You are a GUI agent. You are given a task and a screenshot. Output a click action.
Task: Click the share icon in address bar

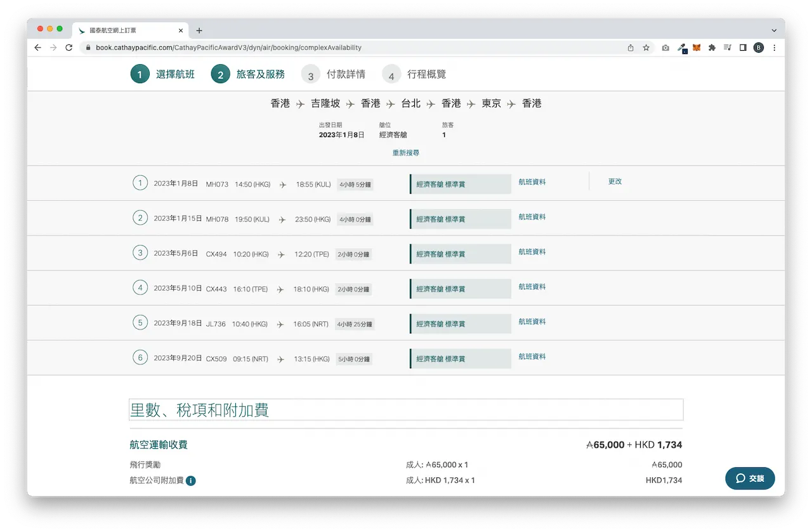click(x=631, y=48)
